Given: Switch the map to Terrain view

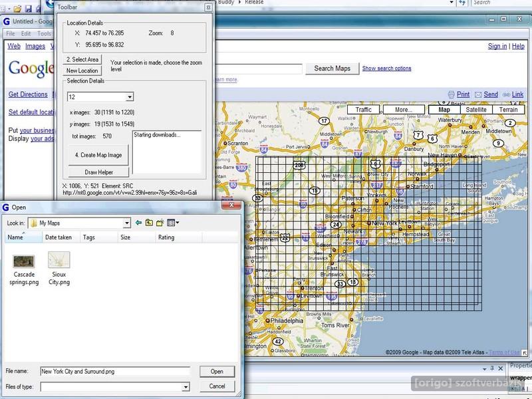Looking at the screenshot, I should coord(508,110).
